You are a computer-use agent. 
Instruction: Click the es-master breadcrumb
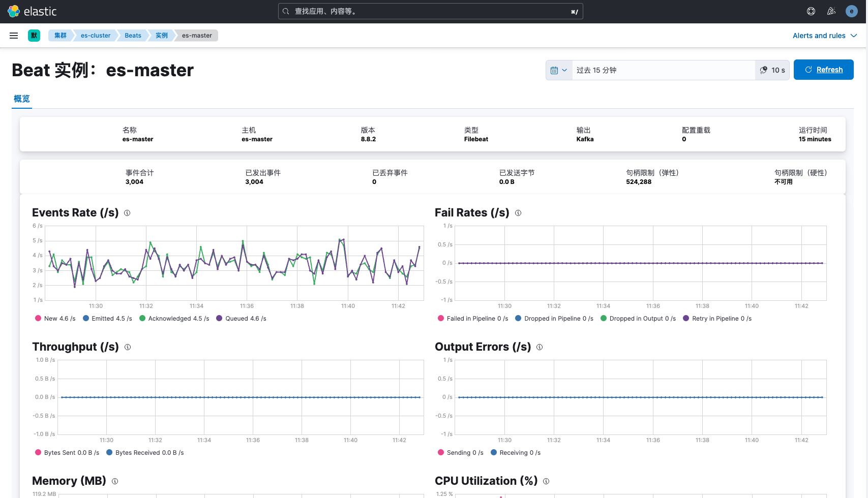[x=197, y=36]
